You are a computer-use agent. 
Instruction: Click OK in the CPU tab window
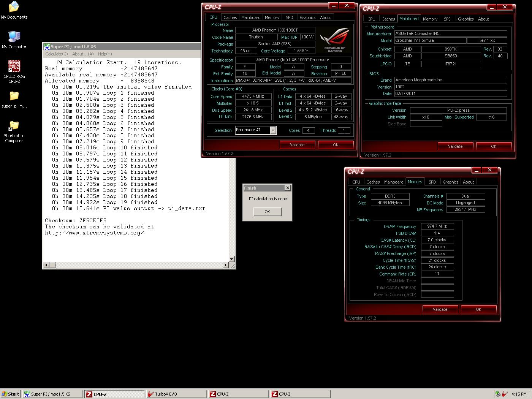pyautogui.click(x=336, y=145)
